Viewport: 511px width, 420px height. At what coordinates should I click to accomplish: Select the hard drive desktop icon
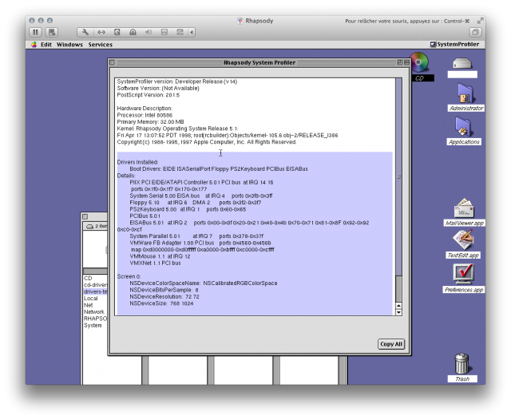[x=462, y=63]
